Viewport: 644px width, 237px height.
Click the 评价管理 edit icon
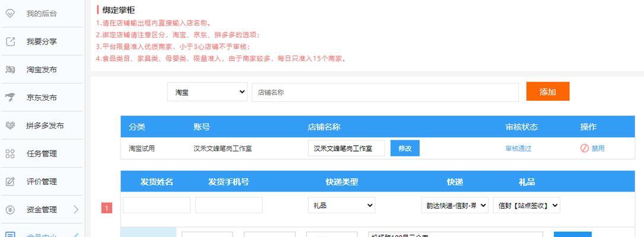10,181
